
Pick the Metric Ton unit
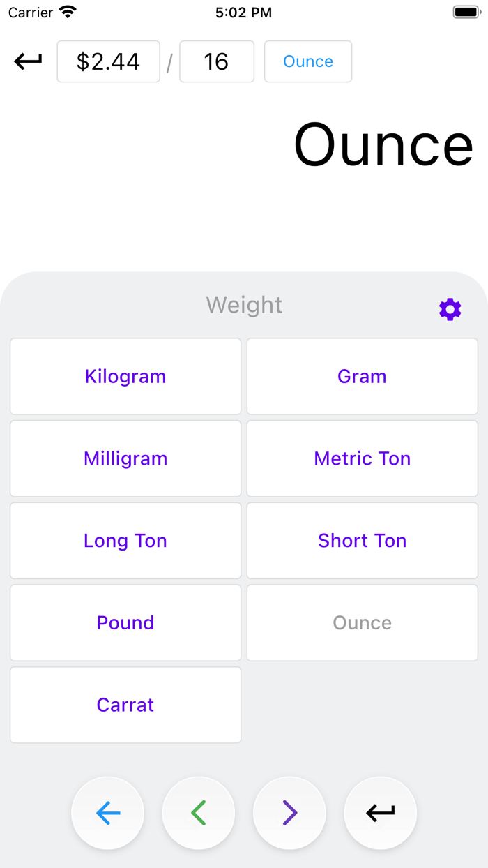(x=362, y=458)
